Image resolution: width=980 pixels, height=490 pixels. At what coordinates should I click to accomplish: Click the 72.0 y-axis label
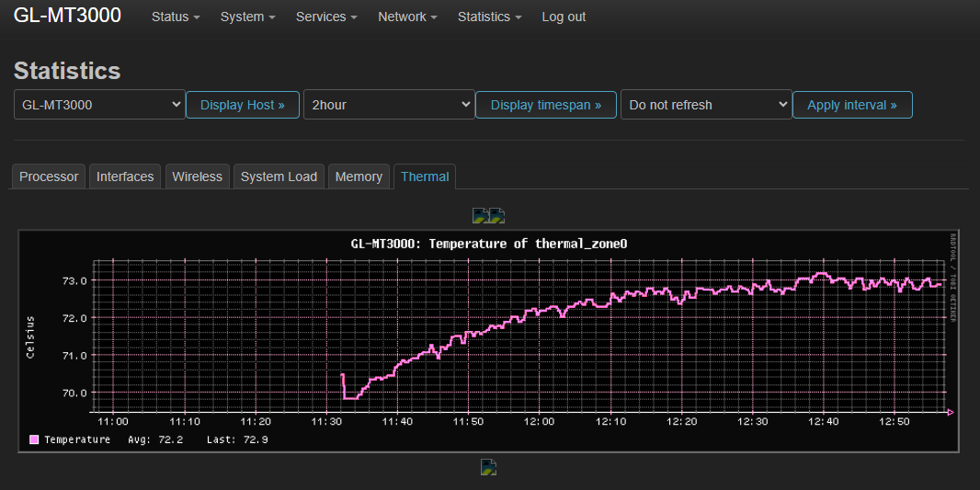click(74, 318)
